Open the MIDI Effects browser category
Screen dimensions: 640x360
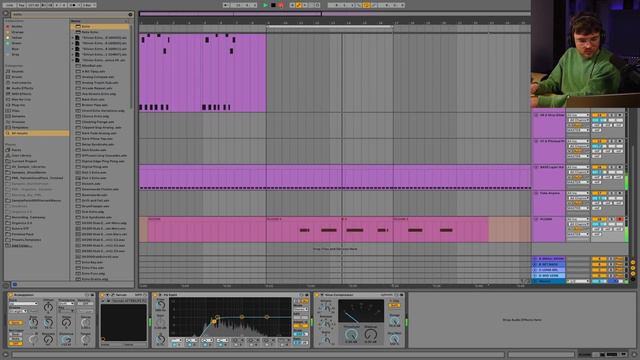[21, 94]
